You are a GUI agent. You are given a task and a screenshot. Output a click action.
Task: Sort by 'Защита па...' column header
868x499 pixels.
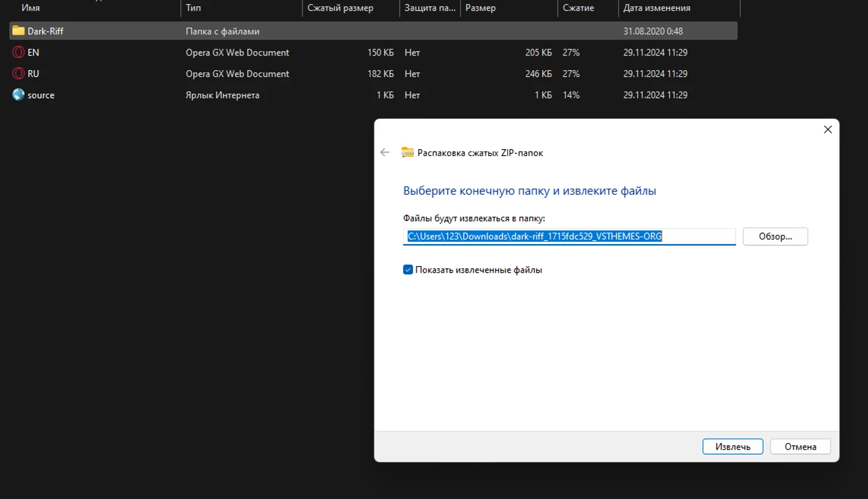[429, 8]
